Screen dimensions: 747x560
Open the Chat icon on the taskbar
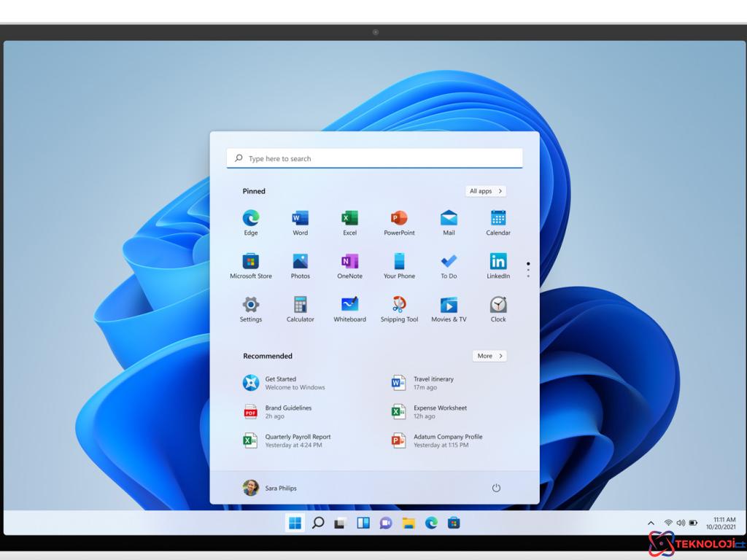(386, 522)
